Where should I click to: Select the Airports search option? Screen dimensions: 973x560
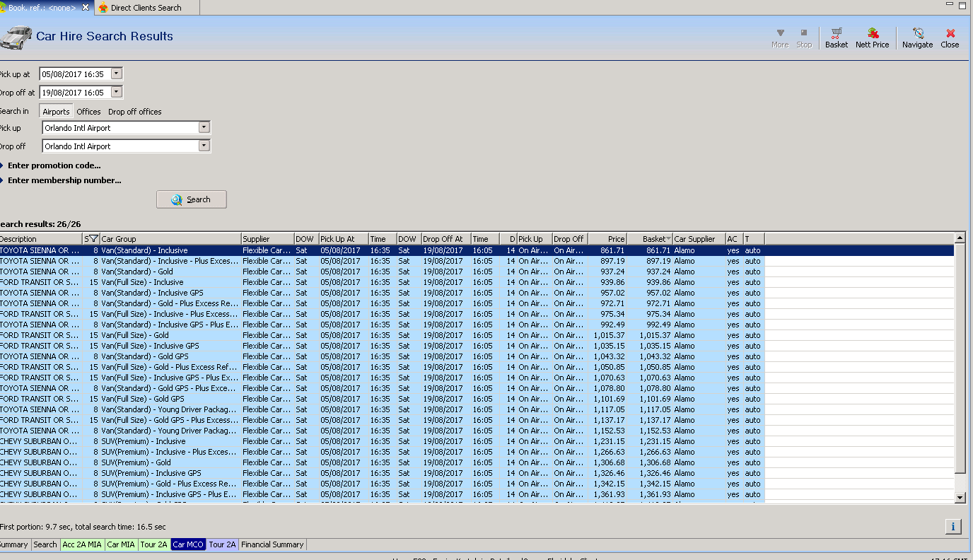[x=56, y=112]
